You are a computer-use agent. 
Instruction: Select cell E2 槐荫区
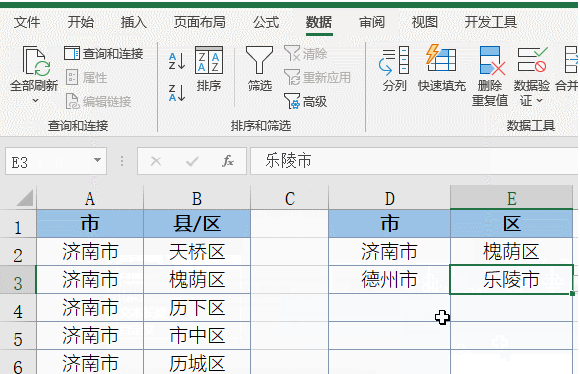512,252
